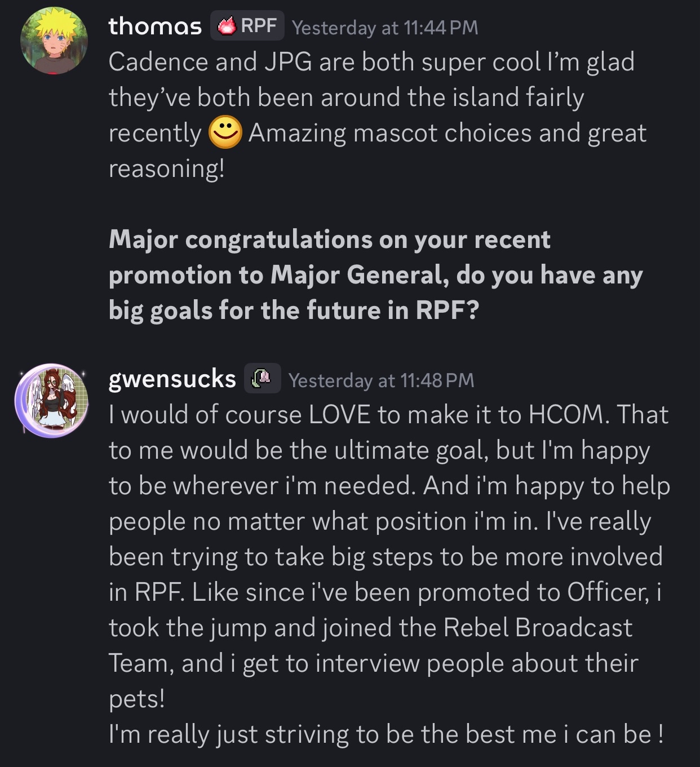The image size is (700, 767).
Task: Click the words "Rebel Broadcast" in the reply
Action: (x=538, y=628)
